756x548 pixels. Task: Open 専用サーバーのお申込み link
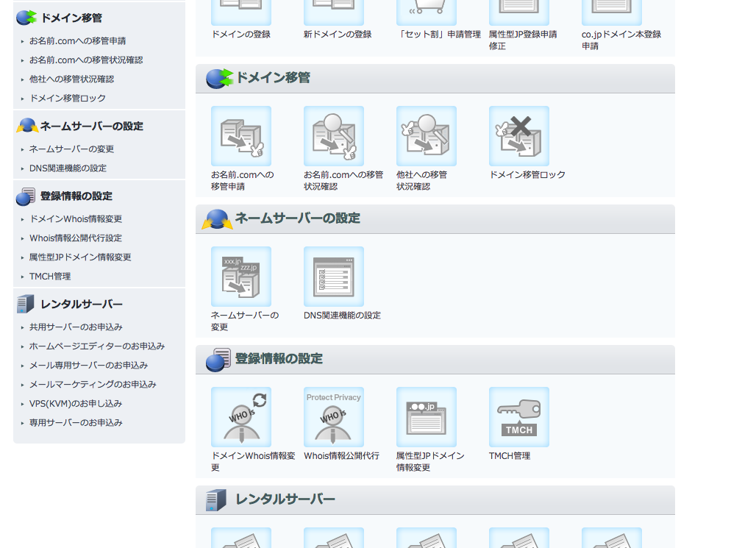click(x=76, y=422)
